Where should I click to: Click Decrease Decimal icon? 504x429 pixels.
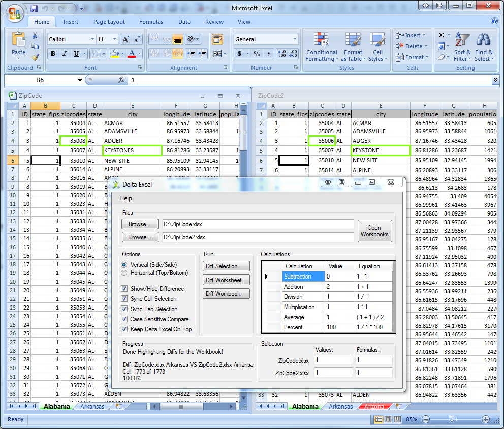pos(293,54)
